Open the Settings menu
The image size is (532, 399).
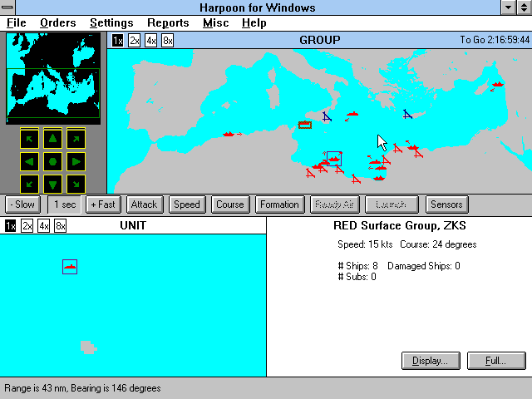pyautogui.click(x=111, y=22)
